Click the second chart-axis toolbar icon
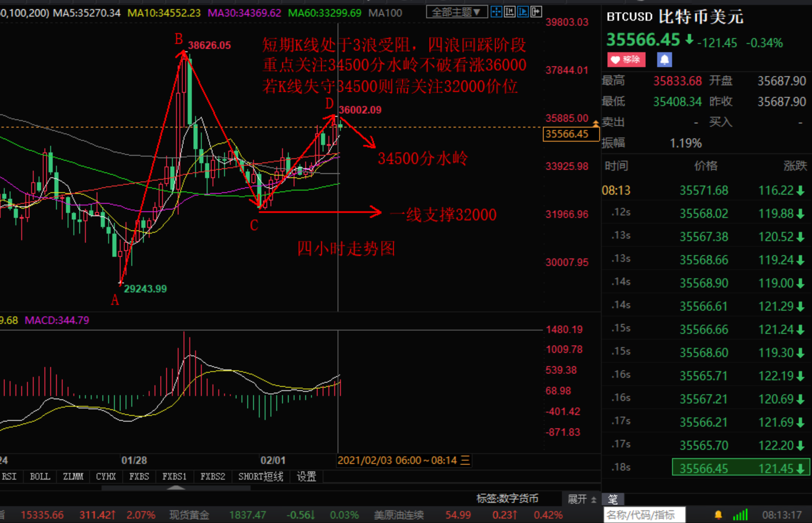The image size is (812, 523). (x=510, y=12)
